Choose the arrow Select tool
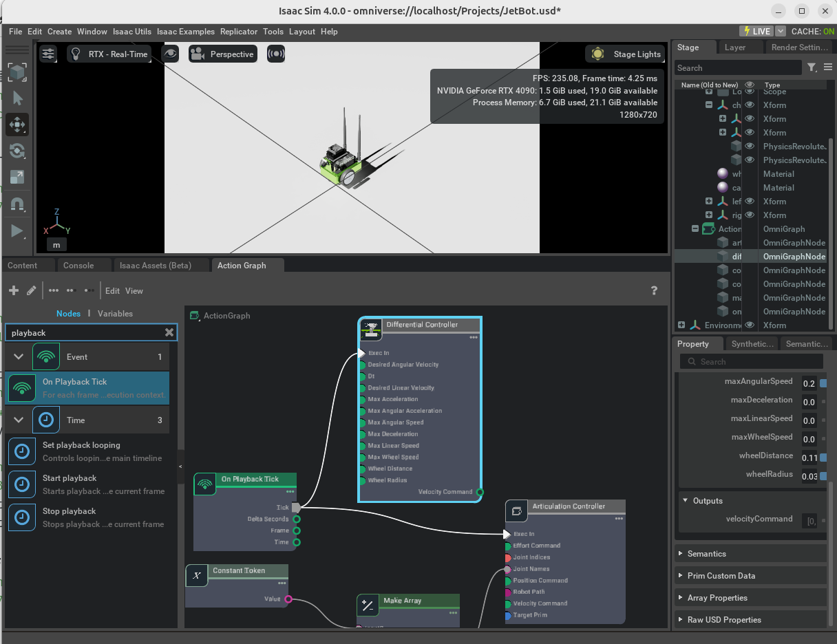This screenshot has width=837, height=644. coord(17,98)
